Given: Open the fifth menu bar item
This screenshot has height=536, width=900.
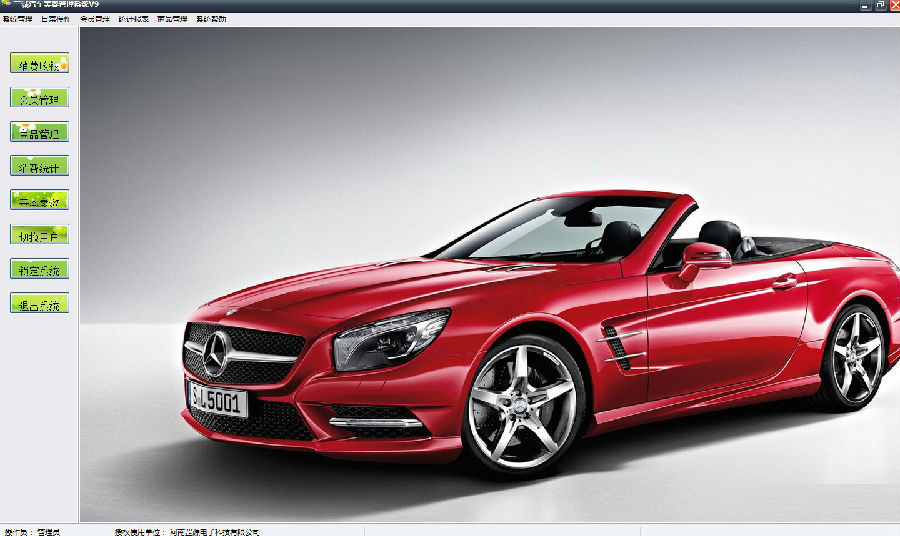Looking at the screenshot, I should tap(172, 19).
